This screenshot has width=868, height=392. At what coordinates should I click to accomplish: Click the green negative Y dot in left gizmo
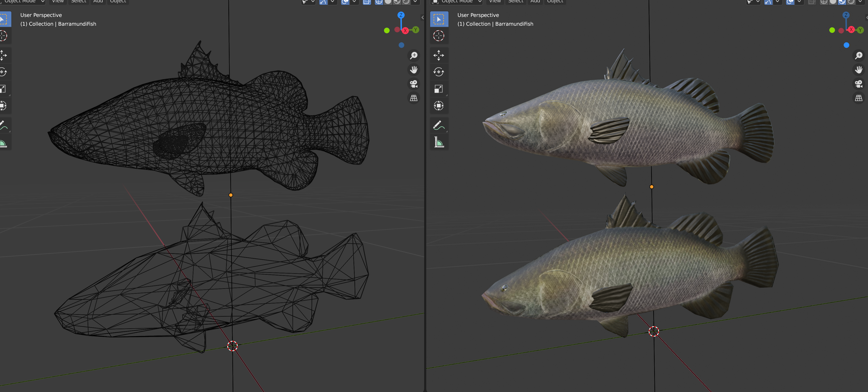(x=387, y=30)
